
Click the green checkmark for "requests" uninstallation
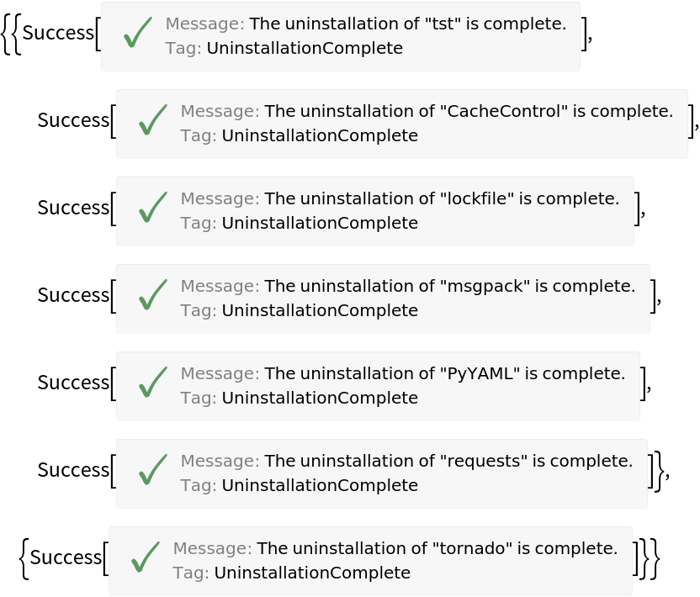coord(152,470)
